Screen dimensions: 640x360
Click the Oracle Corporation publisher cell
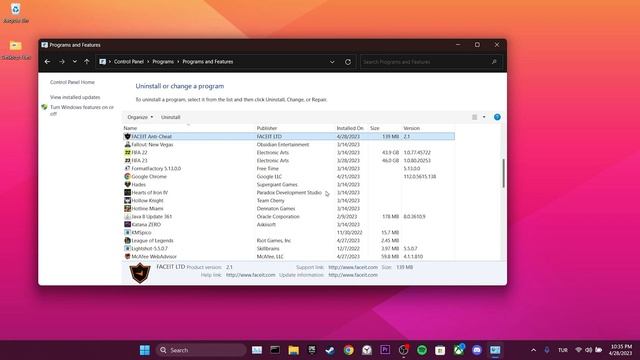pos(278,216)
